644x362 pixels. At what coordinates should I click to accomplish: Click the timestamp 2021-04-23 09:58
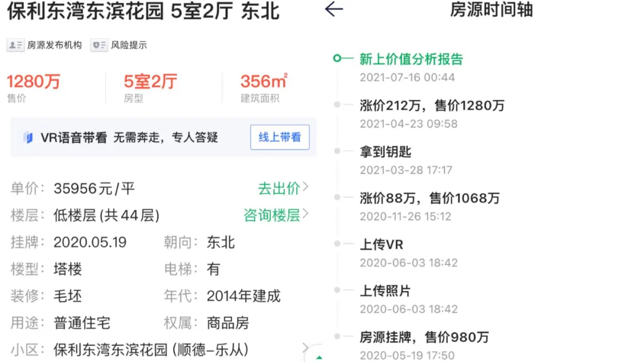[408, 123]
